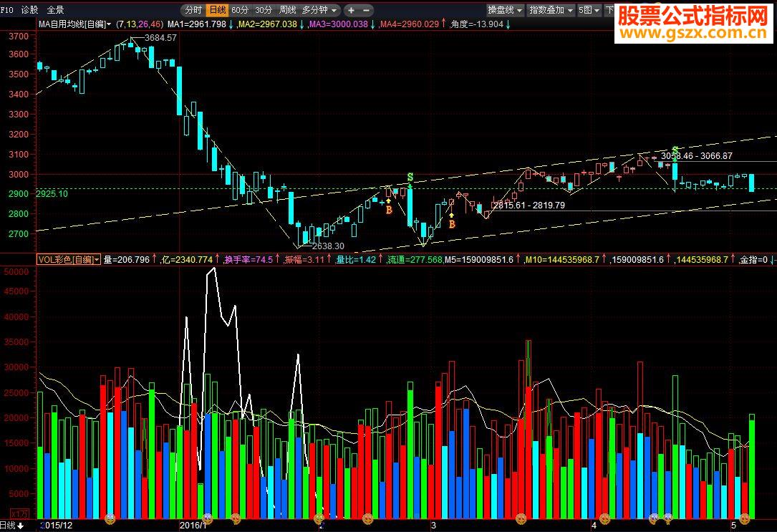Zoom in with the plus button
Image resolution: width=777 pixels, height=532 pixels.
point(351,10)
